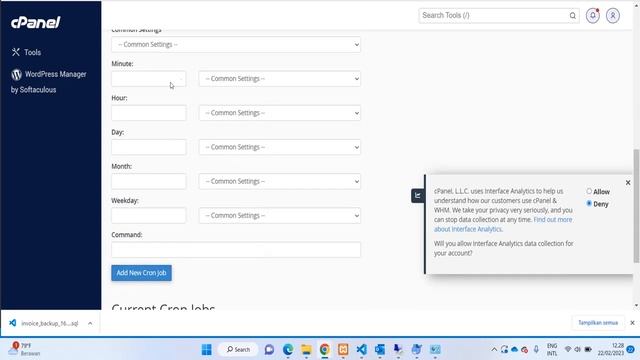
Task: Open Weekday Common Settings dropdown
Action: tap(280, 216)
